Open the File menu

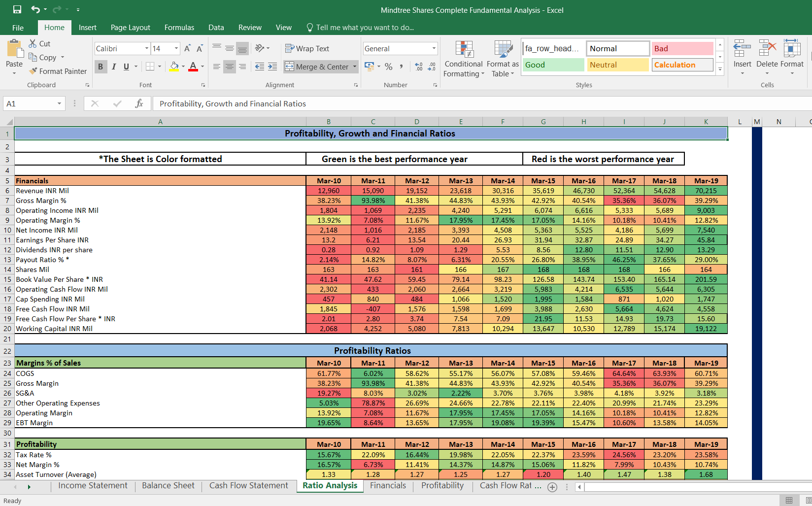[18, 28]
